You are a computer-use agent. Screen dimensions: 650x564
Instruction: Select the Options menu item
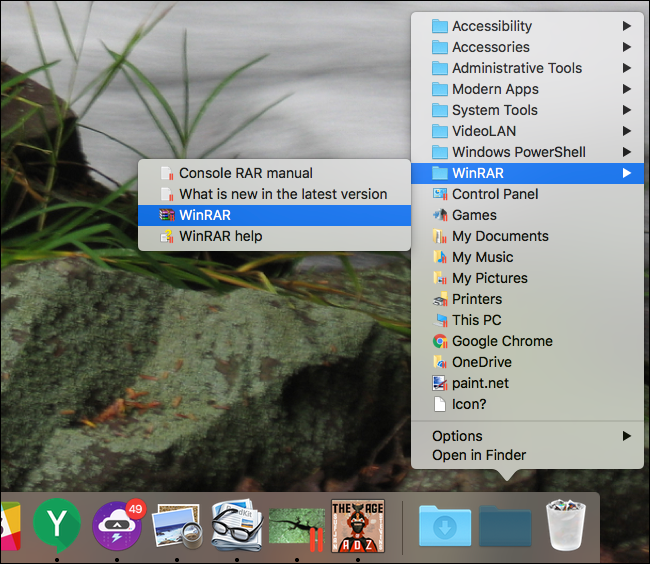click(x=527, y=436)
